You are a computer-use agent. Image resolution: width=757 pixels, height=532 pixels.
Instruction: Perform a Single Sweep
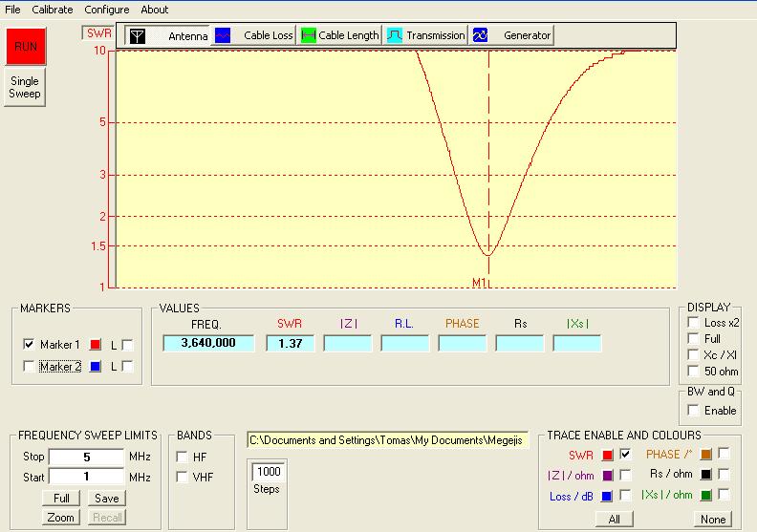point(25,87)
